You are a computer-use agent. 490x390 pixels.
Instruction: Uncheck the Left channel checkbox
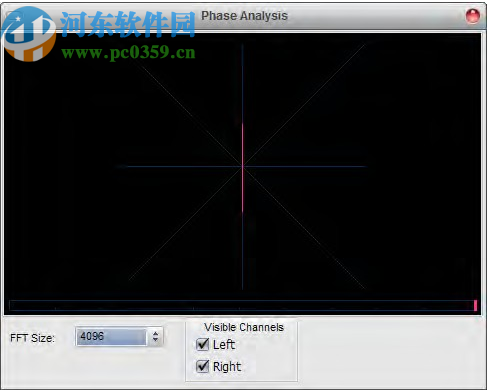pos(202,344)
